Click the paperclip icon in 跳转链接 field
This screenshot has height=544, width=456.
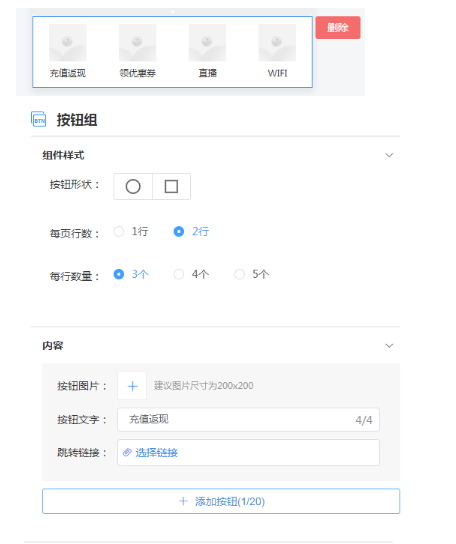[127, 452]
